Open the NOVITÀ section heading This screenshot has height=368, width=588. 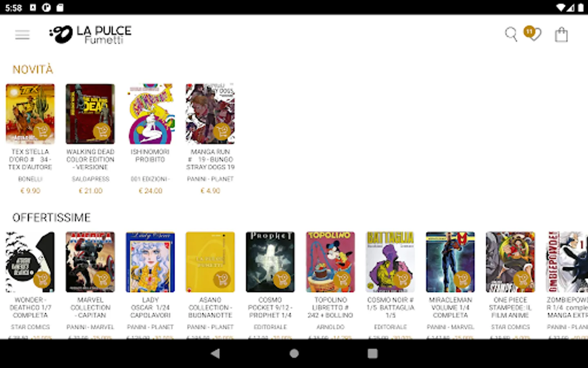point(33,70)
